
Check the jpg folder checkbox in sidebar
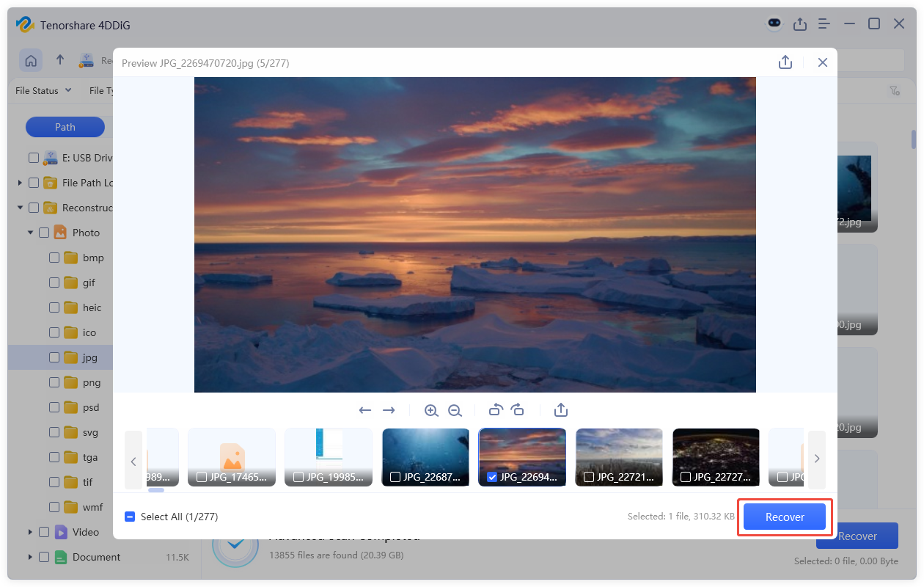[54, 357]
